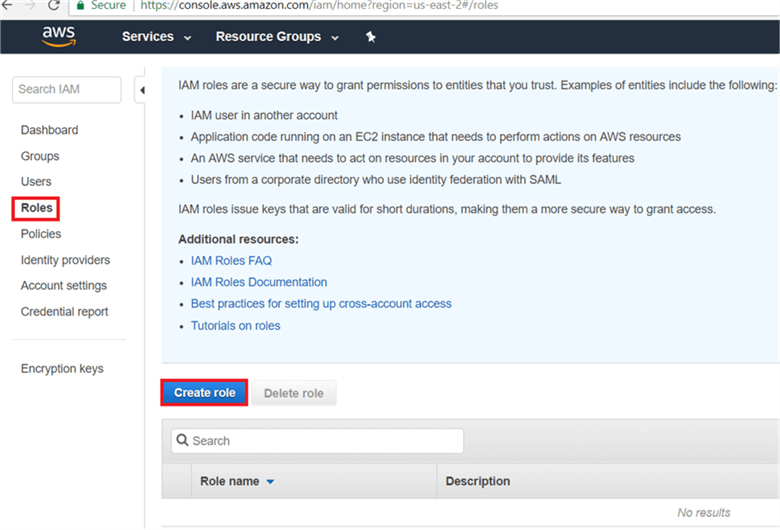
Task: Focus the Search IAM field
Action: (x=67, y=90)
